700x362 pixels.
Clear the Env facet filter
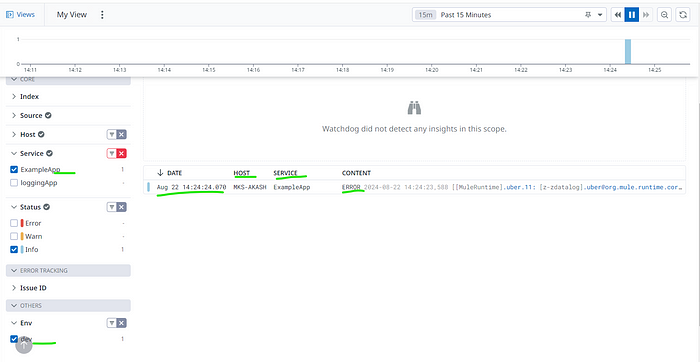121,323
